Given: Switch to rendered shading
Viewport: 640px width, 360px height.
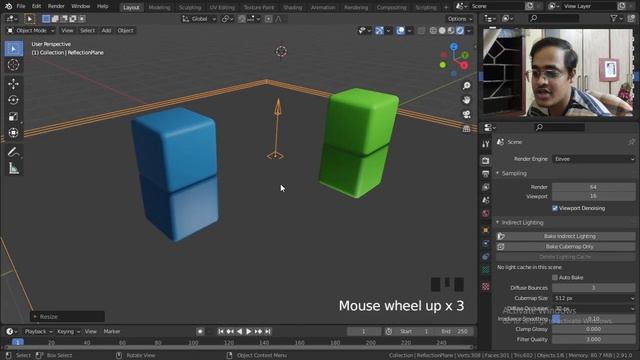Looking at the screenshot, I should [460, 30].
